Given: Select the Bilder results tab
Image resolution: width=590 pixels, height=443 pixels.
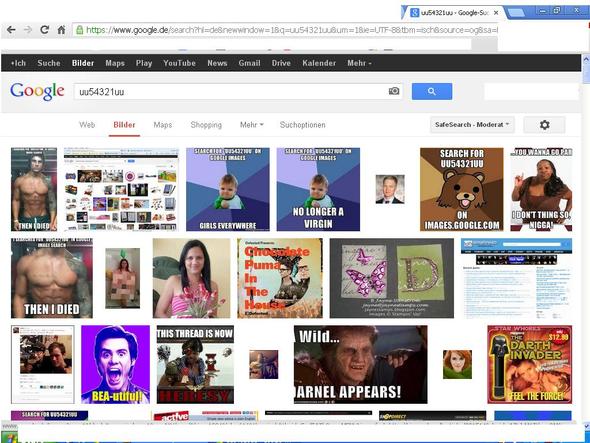Looking at the screenshot, I should pyautogui.click(x=124, y=125).
